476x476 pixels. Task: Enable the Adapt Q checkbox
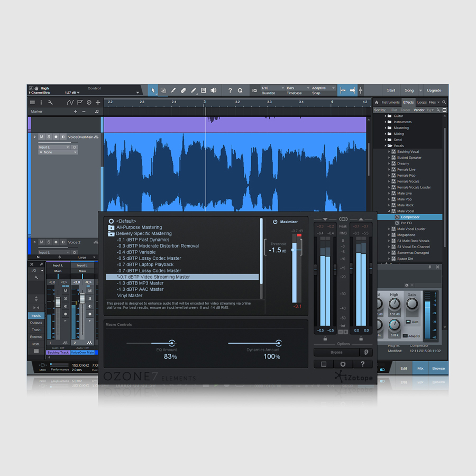pyautogui.click(x=405, y=336)
